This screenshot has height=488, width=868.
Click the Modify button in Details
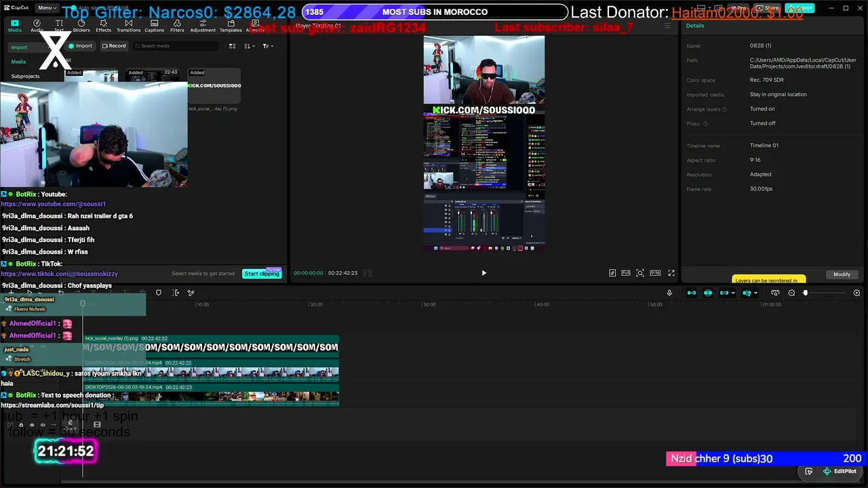tap(842, 274)
